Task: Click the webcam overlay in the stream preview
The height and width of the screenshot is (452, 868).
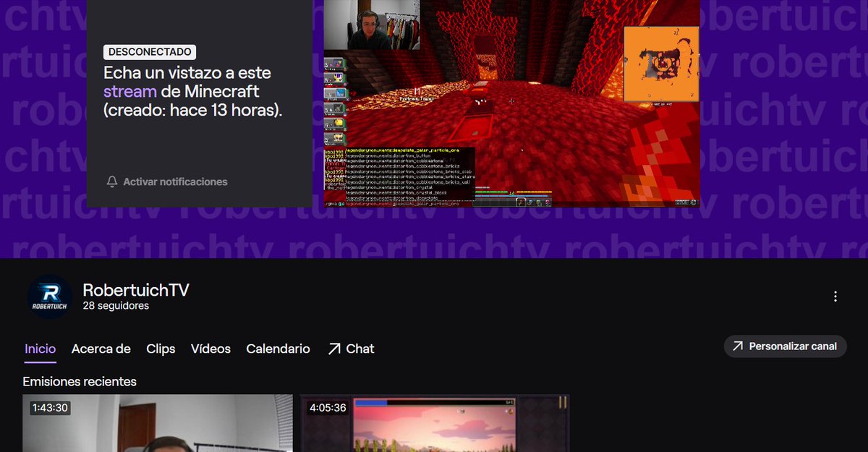Action: click(x=372, y=25)
